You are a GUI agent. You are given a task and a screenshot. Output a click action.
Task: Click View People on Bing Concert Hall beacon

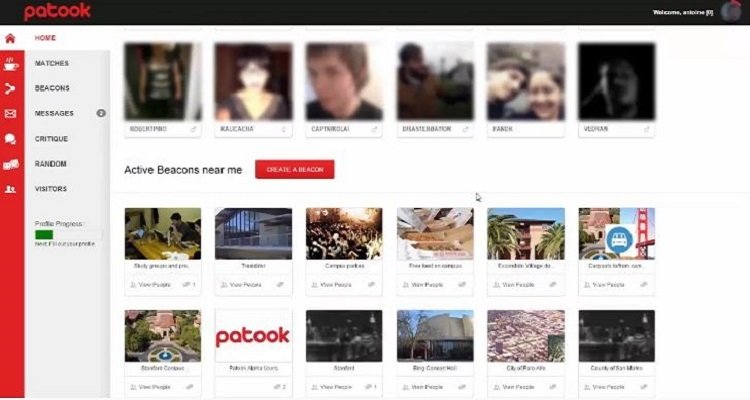tap(422, 387)
